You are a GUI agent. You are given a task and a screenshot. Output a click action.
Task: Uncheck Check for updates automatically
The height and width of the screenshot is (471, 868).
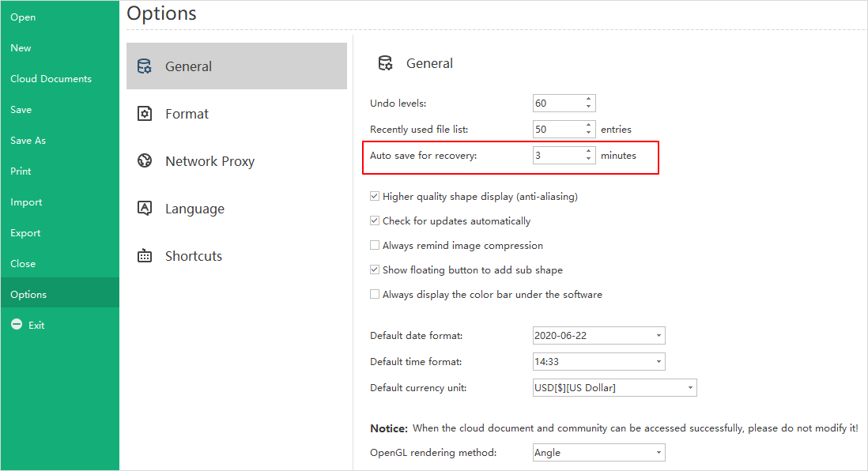click(375, 221)
